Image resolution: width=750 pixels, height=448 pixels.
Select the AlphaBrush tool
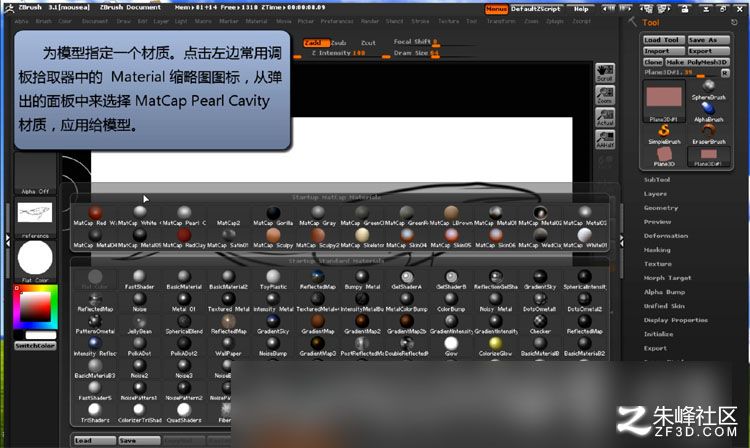pyautogui.click(x=708, y=111)
